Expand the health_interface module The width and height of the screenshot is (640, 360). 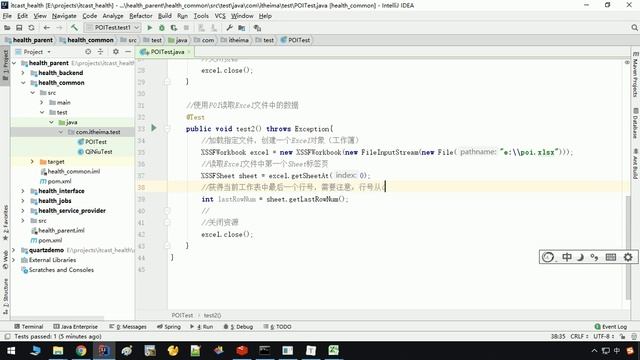23,191
